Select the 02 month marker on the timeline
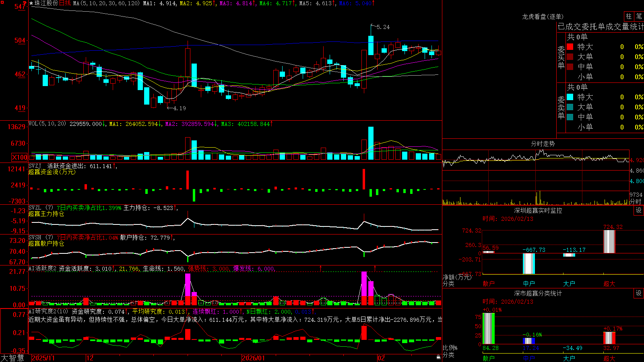The height and width of the screenshot is (362, 644). coord(381,358)
